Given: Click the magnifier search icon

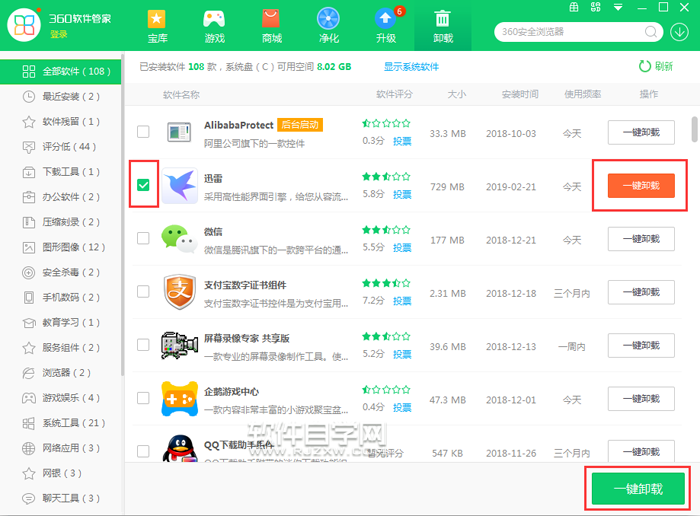Looking at the screenshot, I should pos(651,32).
